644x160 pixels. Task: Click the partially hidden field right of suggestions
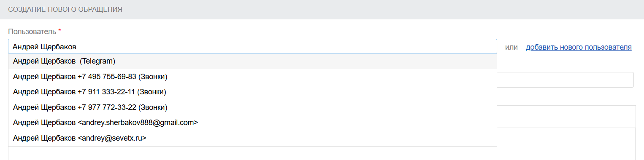tap(566, 80)
